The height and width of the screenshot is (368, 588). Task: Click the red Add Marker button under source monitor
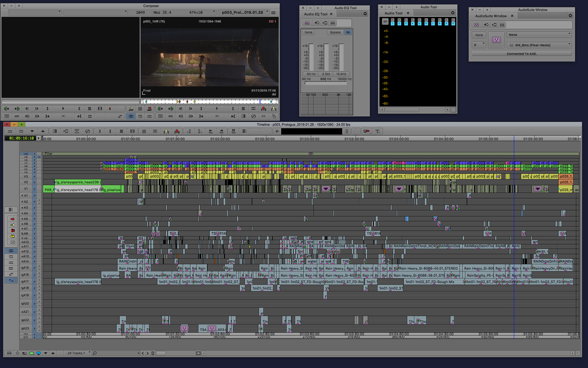(110, 109)
